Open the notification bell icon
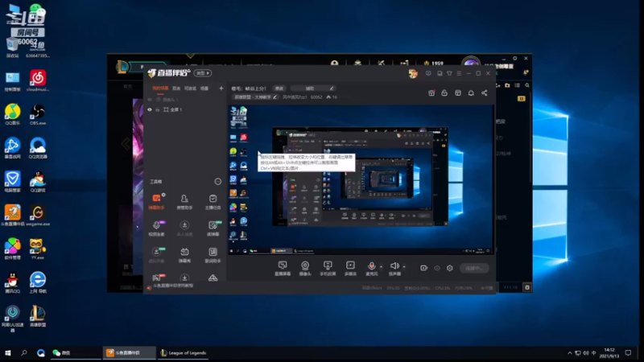 (x=471, y=93)
